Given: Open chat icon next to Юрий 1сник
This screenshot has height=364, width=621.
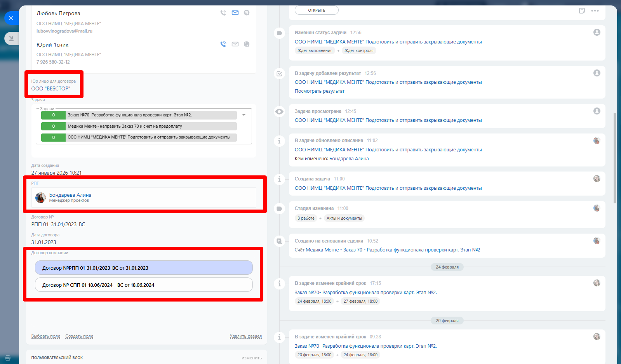Looking at the screenshot, I should pos(247,44).
